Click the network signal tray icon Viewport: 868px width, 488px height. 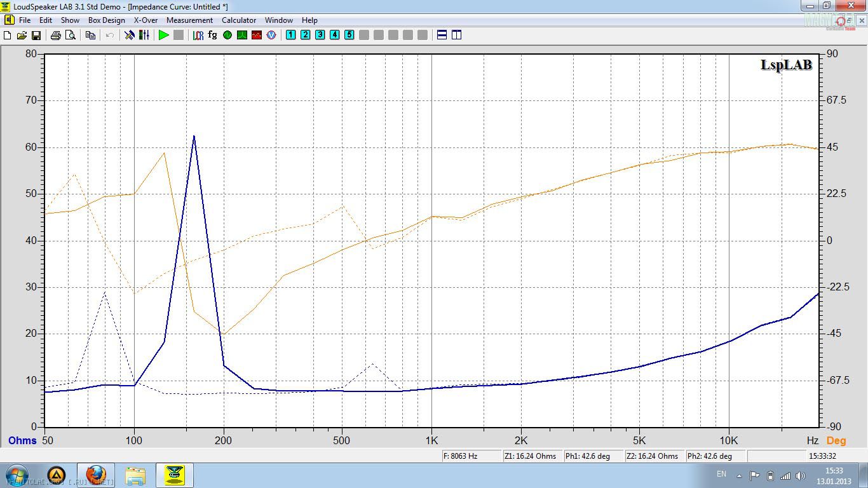tap(785, 475)
